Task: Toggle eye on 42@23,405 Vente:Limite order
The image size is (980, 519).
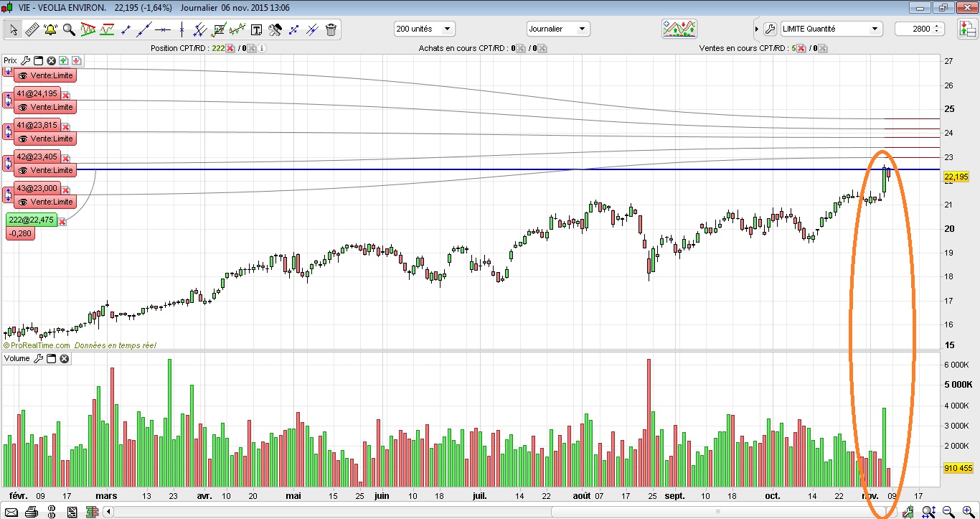Action: click(x=23, y=170)
